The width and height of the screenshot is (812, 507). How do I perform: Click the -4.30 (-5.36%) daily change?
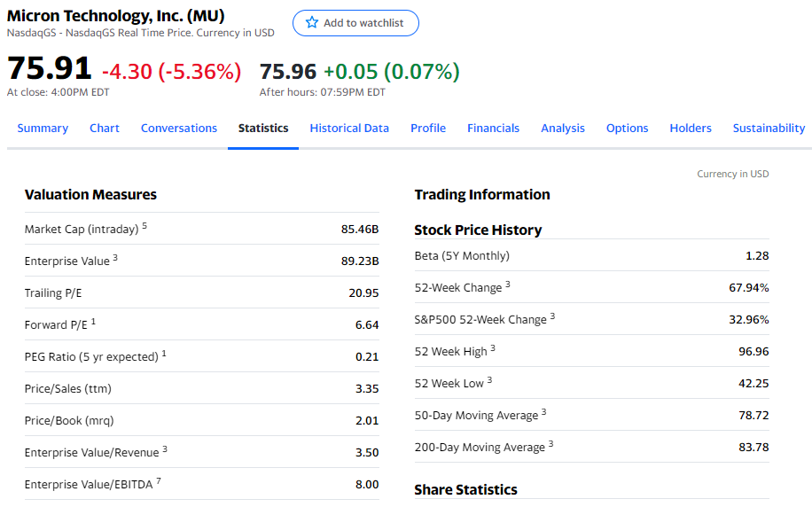click(x=171, y=72)
